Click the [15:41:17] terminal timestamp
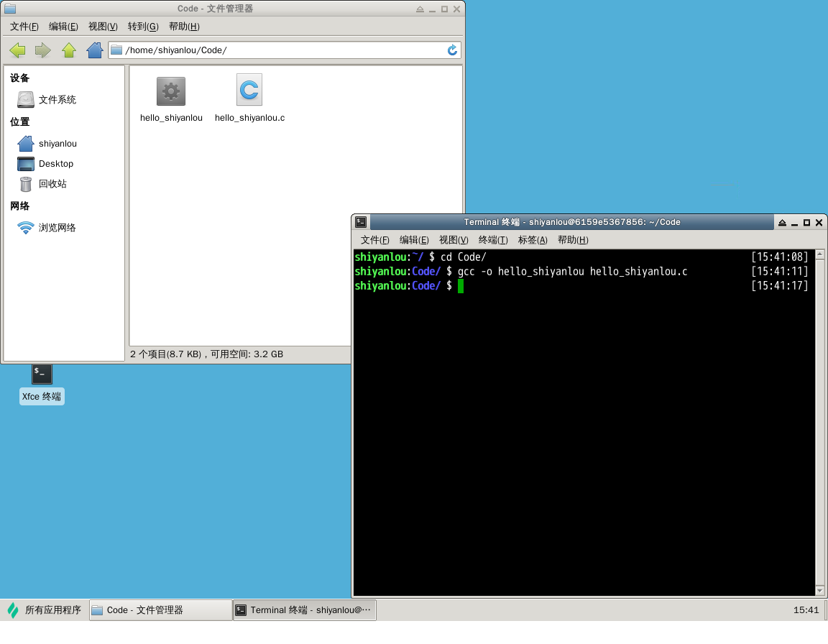The image size is (828, 644). (x=779, y=285)
